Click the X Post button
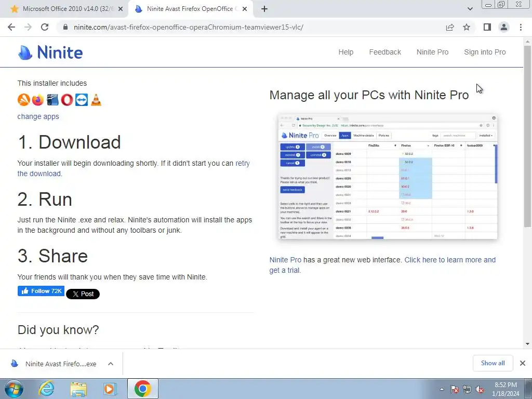532x399 pixels. pos(83,294)
